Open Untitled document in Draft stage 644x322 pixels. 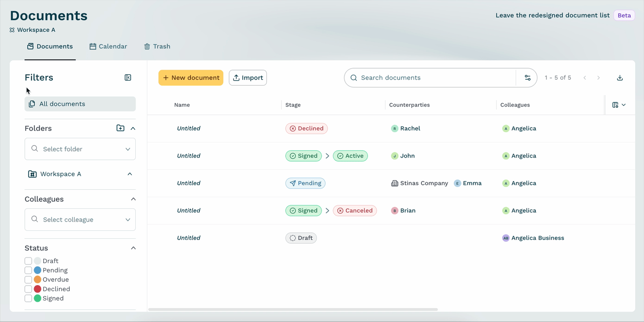click(x=189, y=238)
